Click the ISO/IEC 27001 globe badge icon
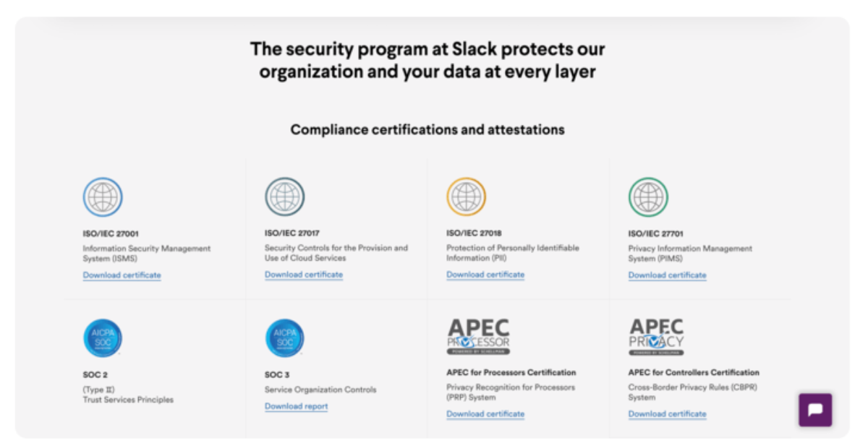Screen dimensions: 868x448 (103, 197)
